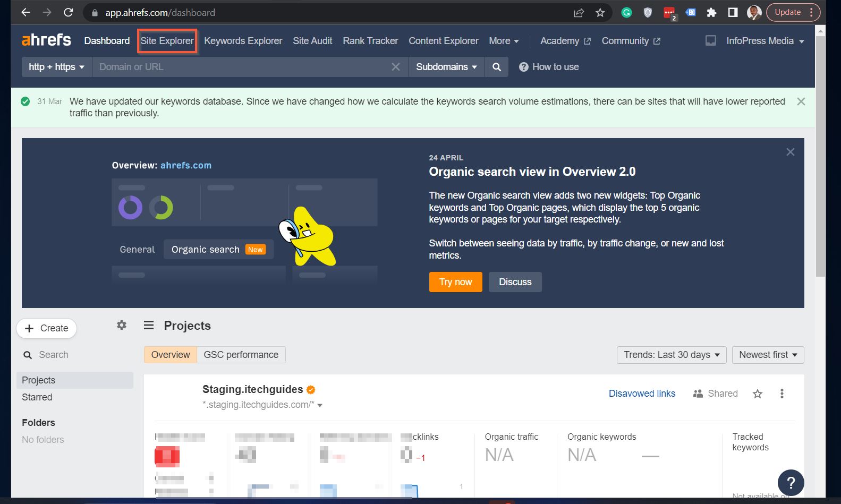The width and height of the screenshot is (841, 504).
Task: Open the project three-dot options menu
Action: pyautogui.click(x=781, y=394)
